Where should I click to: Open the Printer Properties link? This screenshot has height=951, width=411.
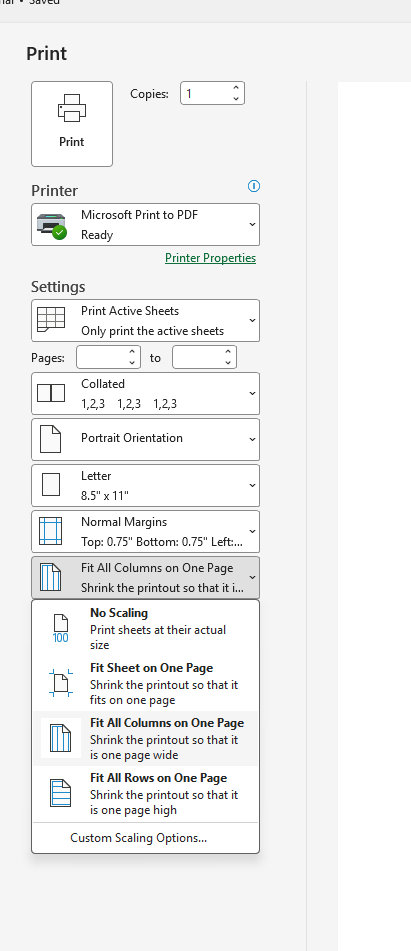point(210,258)
